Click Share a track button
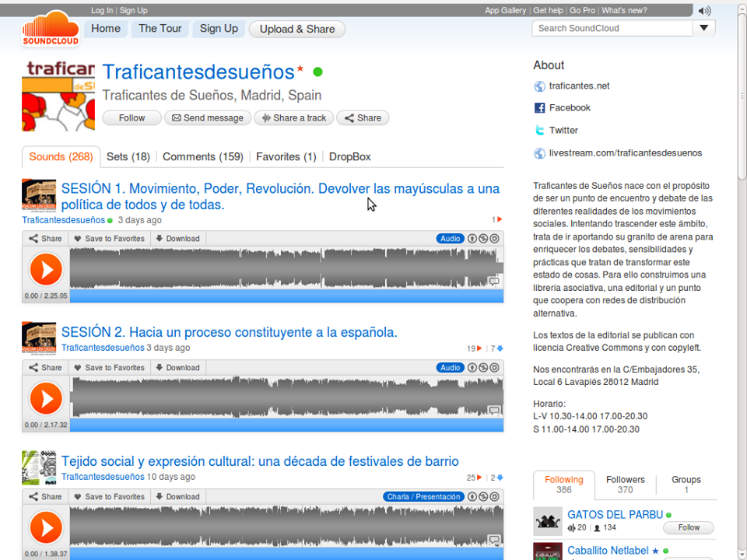 294,117
